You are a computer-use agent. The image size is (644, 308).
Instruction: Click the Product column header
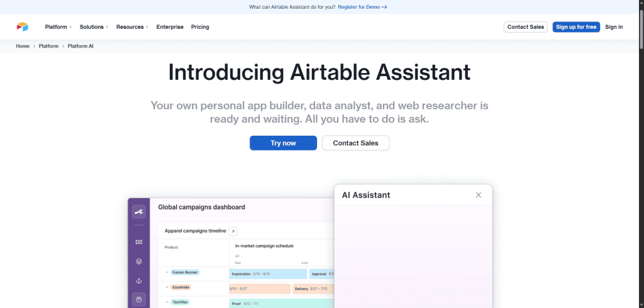(x=171, y=247)
